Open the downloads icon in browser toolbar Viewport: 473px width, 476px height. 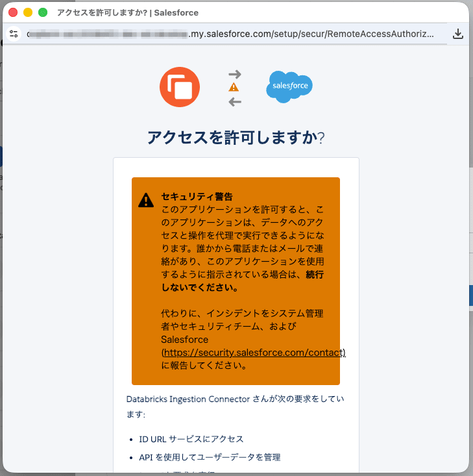[458, 34]
